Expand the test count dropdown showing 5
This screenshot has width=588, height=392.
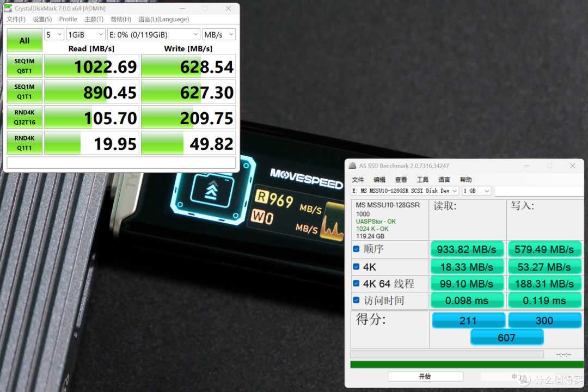pyautogui.click(x=54, y=34)
